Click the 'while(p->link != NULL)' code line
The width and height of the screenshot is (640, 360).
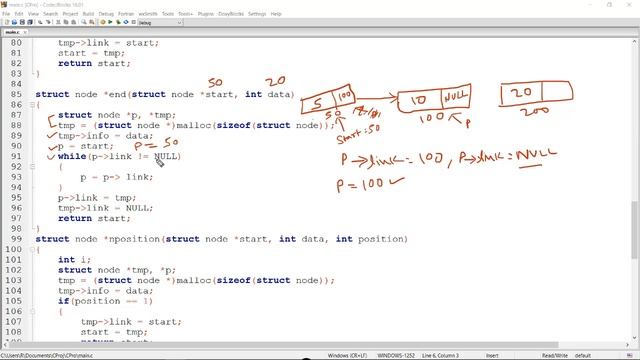tap(119, 156)
